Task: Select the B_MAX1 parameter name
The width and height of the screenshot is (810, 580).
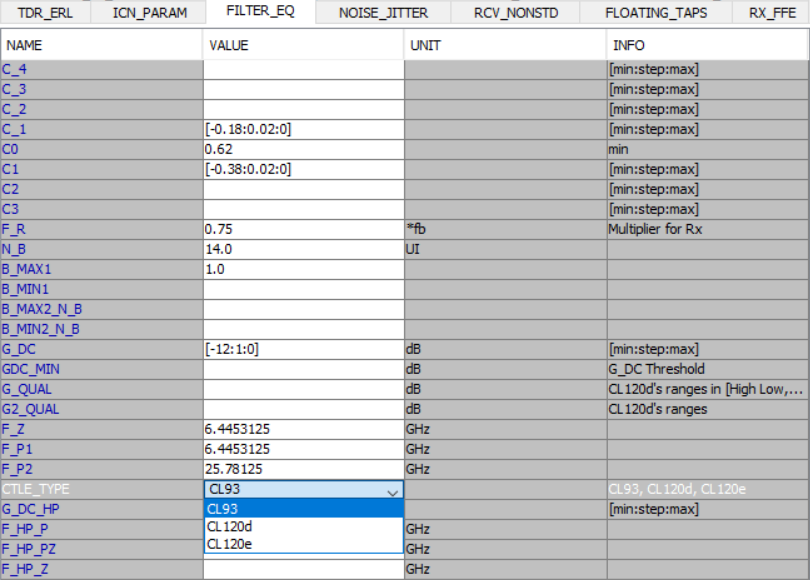Action: (102, 270)
